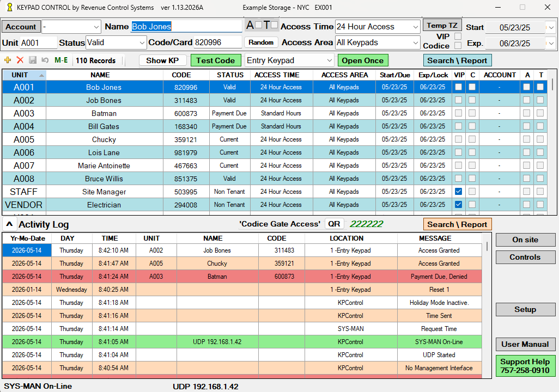This screenshot has width=559, height=392.
Task: Check the A box in Chucky's row
Action: [x=526, y=139]
